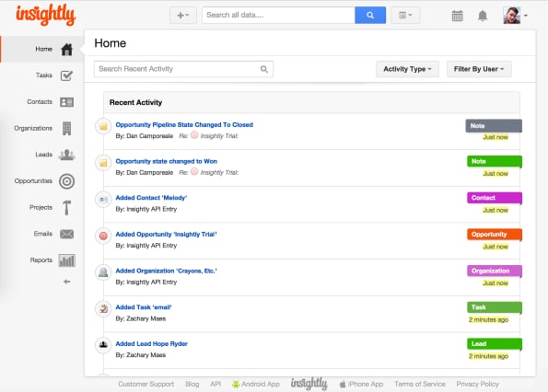Open the Tasks checkmark icon

pyautogui.click(x=66, y=75)
